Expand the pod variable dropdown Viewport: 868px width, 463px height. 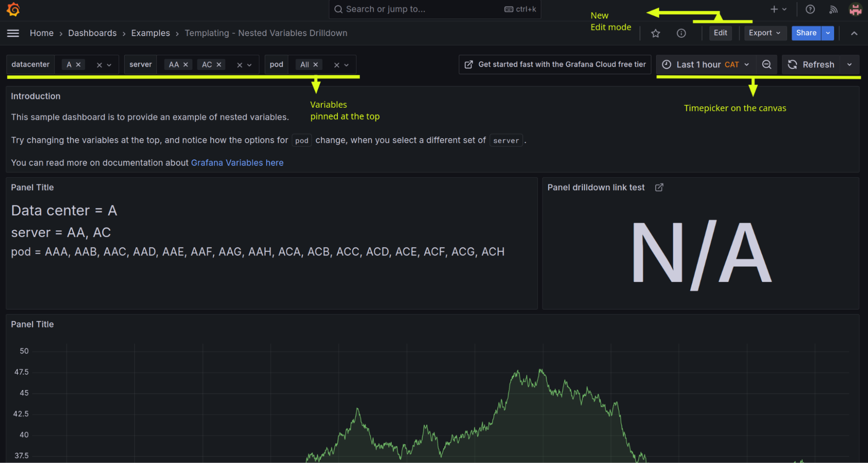(x=347, y=64)
